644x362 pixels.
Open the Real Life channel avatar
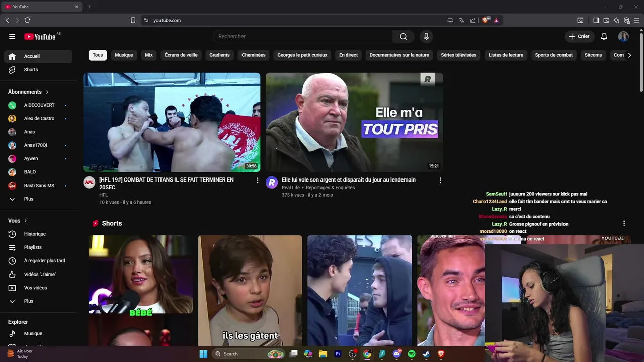272,182
